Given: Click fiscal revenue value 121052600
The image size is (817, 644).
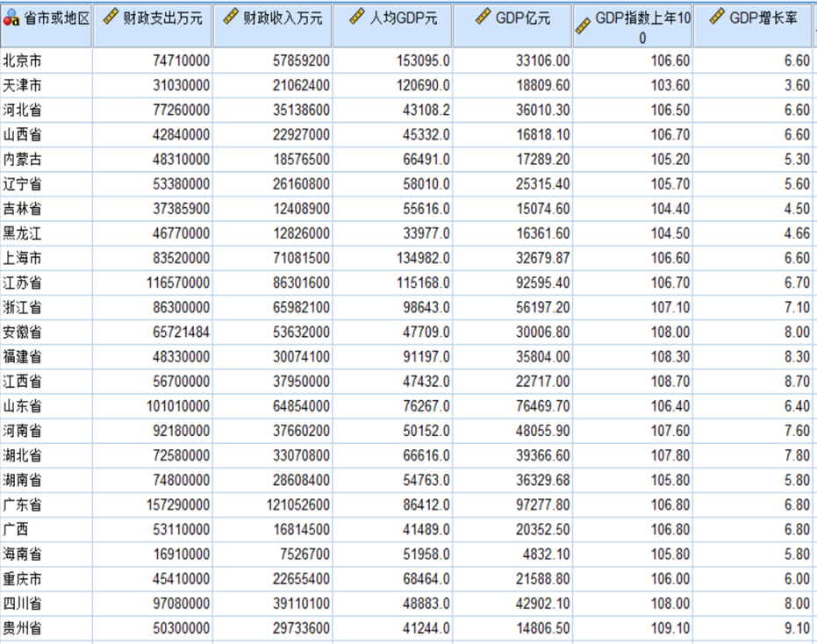Looking at the screenshot, I should point(298,504).
